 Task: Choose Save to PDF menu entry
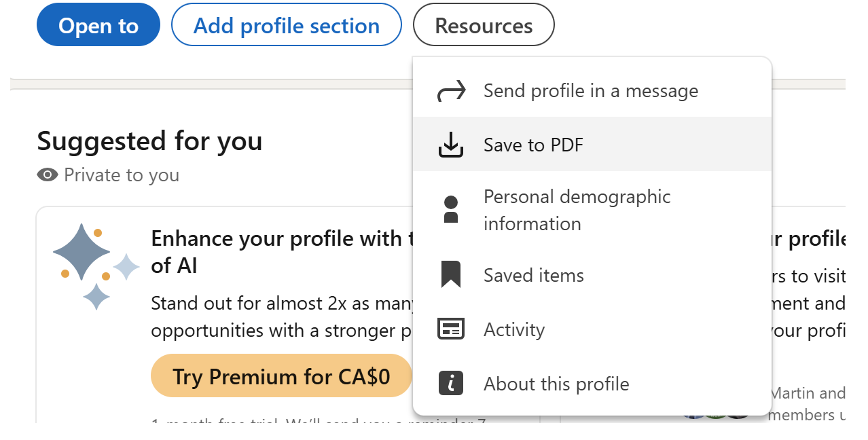[533, 145]
